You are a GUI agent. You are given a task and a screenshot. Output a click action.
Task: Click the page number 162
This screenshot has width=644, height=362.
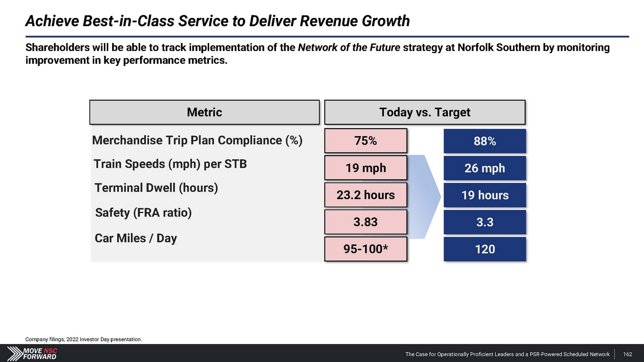click(627, 354)
